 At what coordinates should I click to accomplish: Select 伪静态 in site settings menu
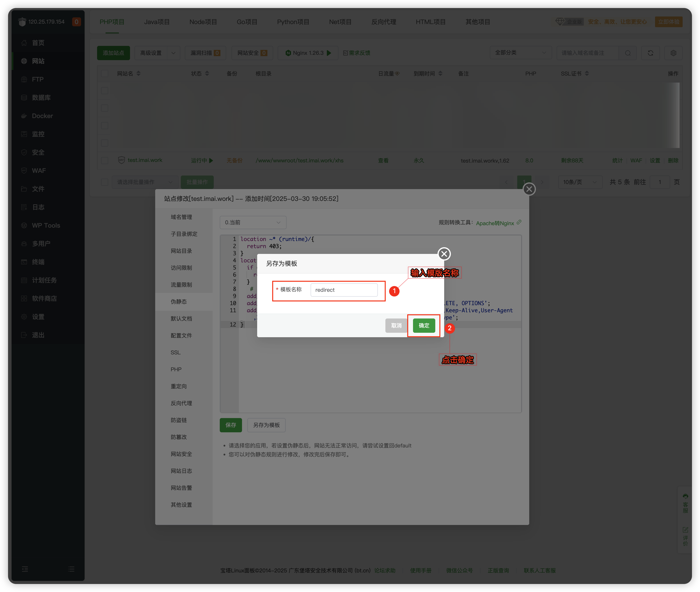179,302
